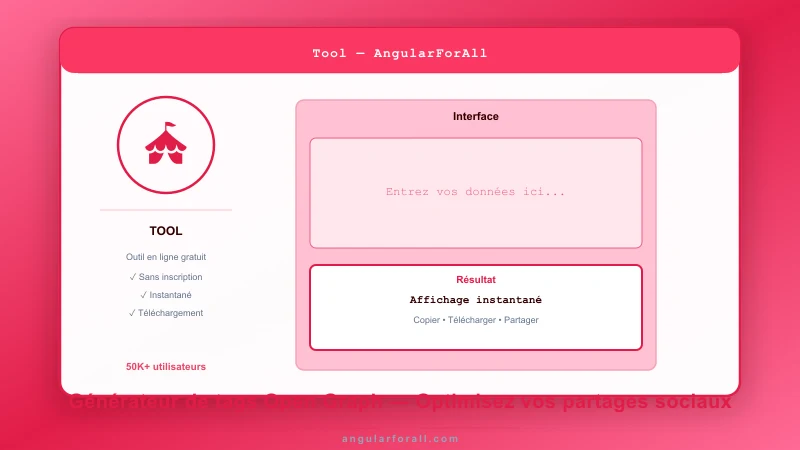Open the angularforall.com footer link
Screen dimensions: 800x450
pyautogui.click(x=400, y=438)
